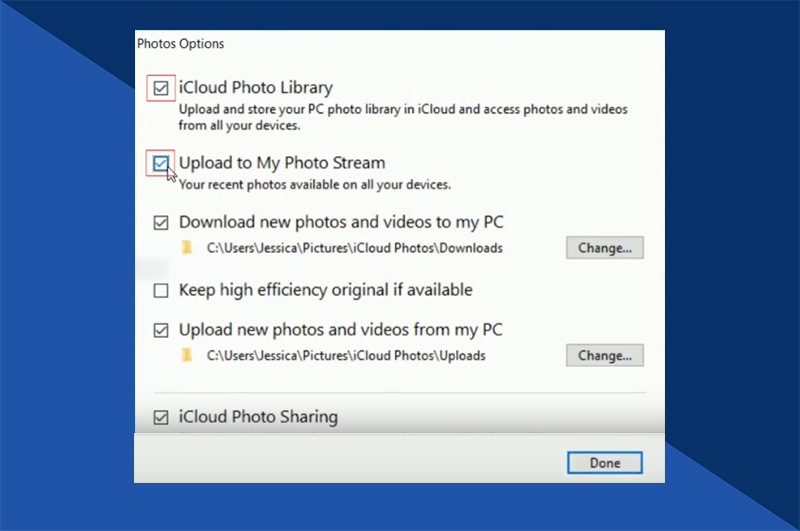This screenshot has width=800, height=531.
Task: Click the iCloud Photo Sharing label
Action: point(258,417)
